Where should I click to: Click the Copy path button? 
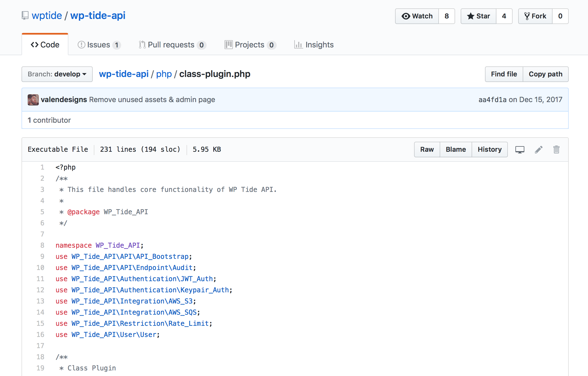[546, 74]
